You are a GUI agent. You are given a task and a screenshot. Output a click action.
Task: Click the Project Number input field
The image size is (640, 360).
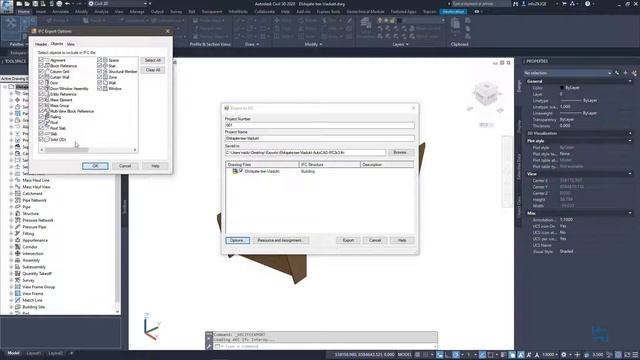320,125
